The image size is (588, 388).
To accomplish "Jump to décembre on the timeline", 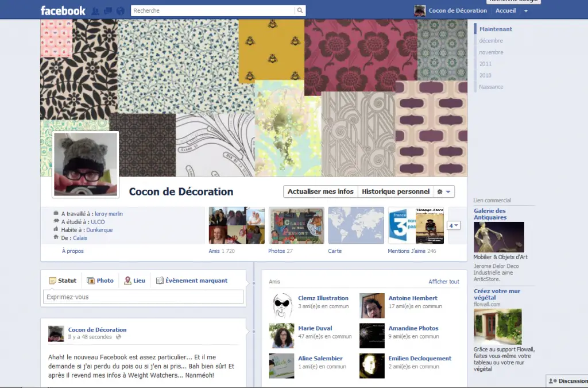I will tap(490, 41).
